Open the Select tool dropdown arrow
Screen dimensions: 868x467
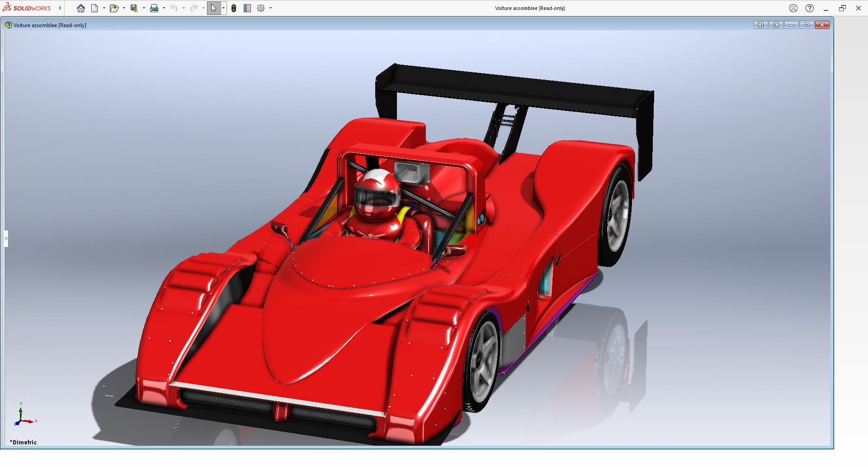click(223, 8)
